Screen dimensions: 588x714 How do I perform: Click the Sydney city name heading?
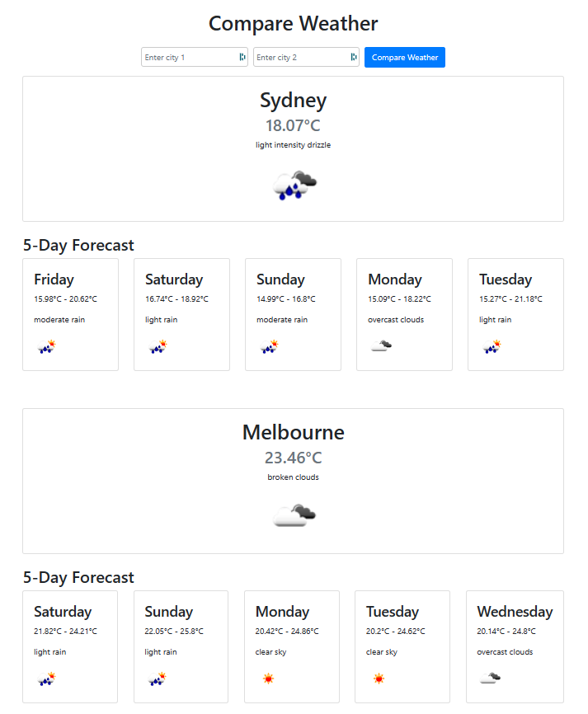pyautogui.click(x=294, y=101)
